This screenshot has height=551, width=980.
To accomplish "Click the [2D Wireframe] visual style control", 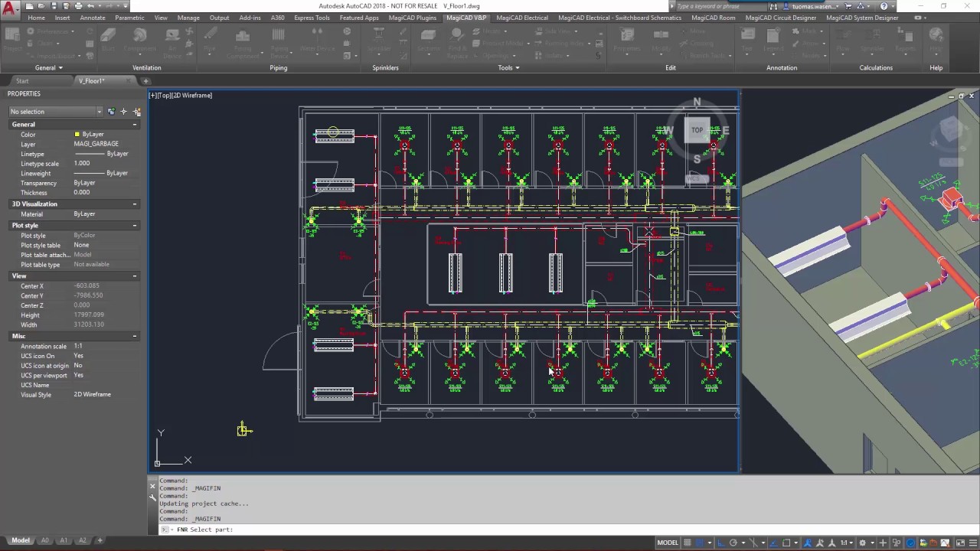I will 191,96.
